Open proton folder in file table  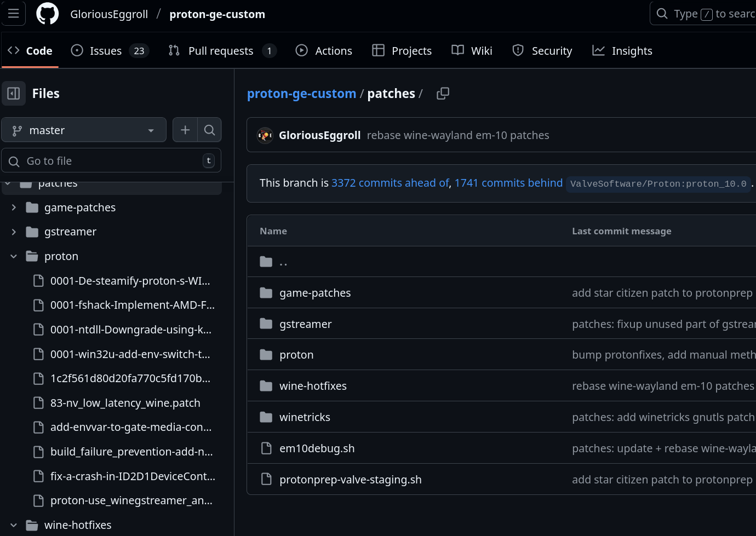[296, 355]
